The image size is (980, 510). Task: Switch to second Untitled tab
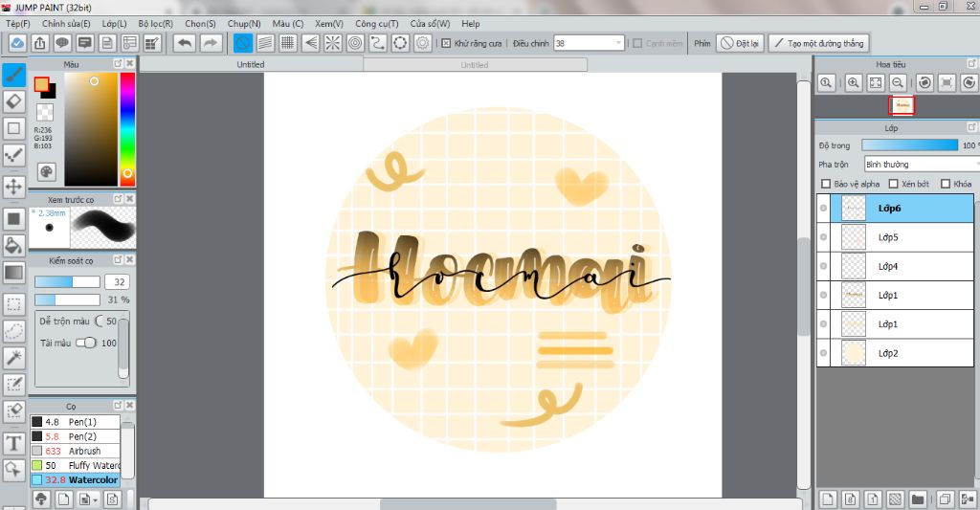(x=475, y=64)
